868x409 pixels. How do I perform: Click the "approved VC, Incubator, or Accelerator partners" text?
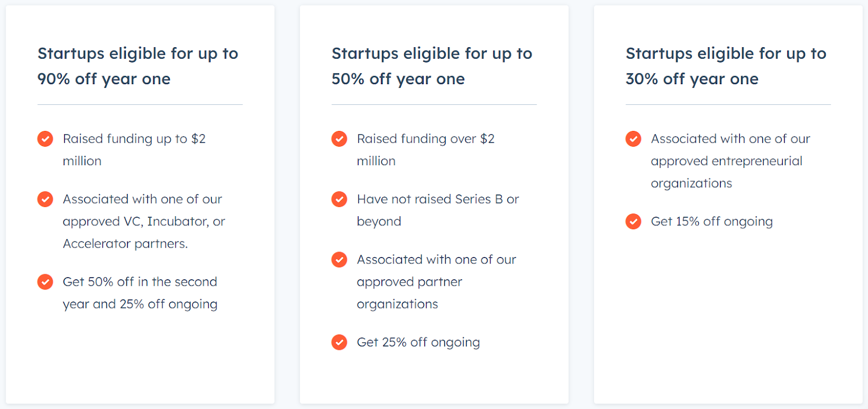144,221
